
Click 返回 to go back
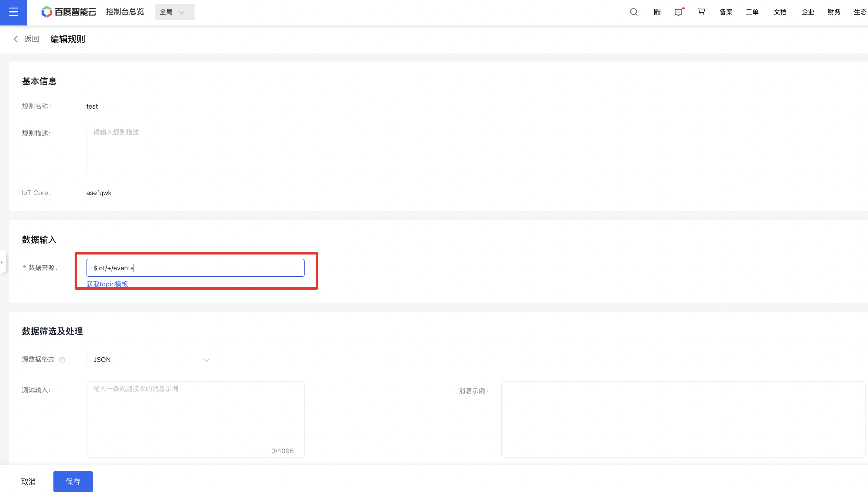[x=26, y=39]
